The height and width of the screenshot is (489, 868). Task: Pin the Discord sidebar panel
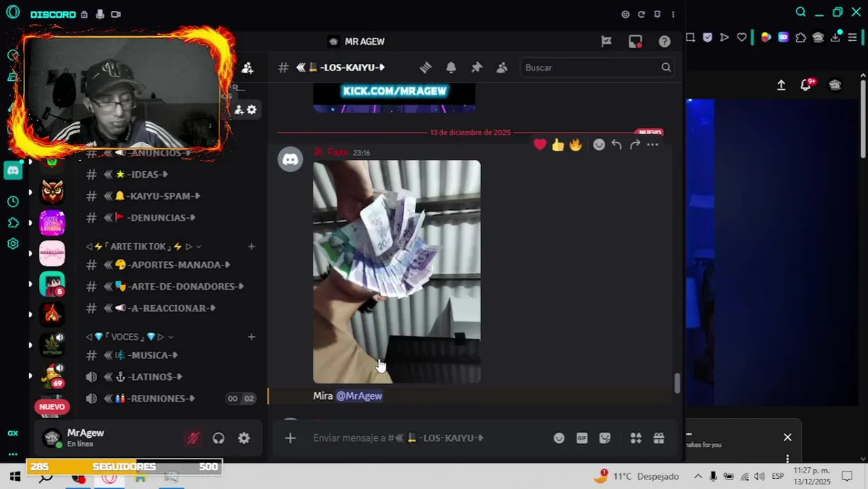tap(657, 14)
